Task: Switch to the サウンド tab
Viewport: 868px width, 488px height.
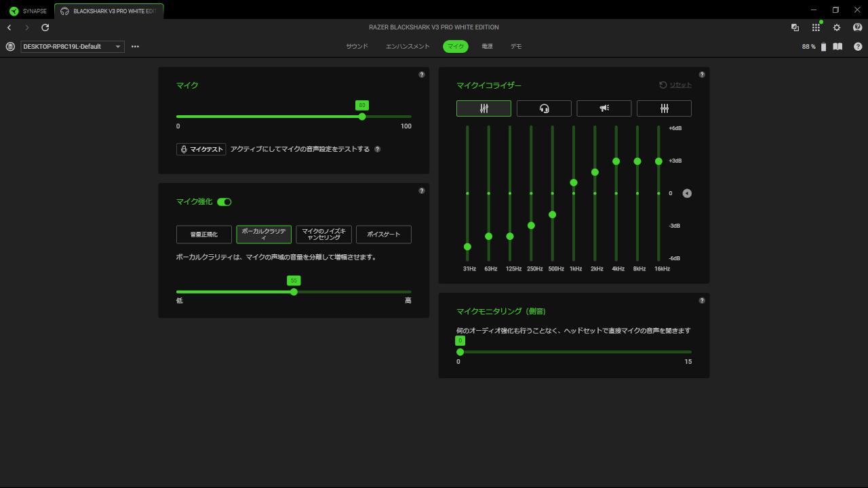Action: (357, 47)
